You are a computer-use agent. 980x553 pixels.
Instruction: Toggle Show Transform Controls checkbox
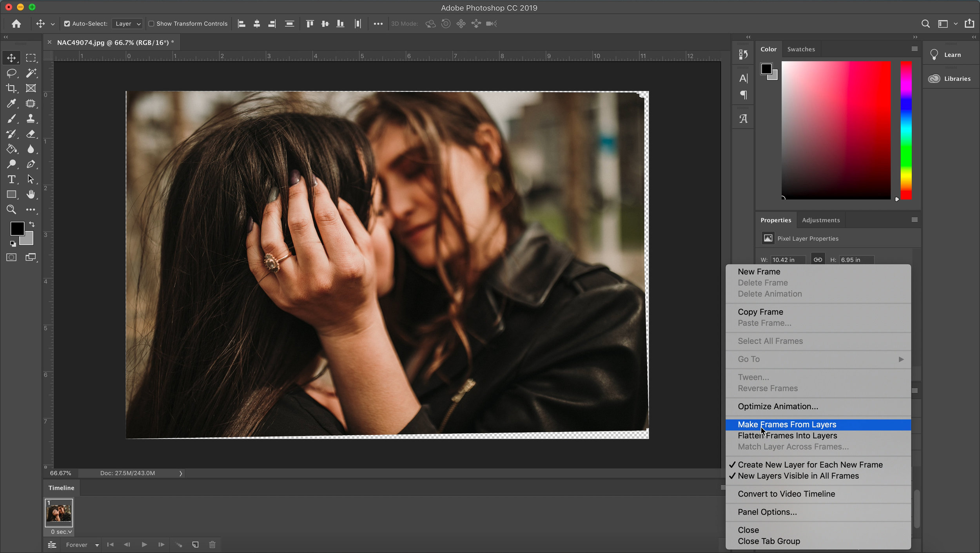click(150, 24)
